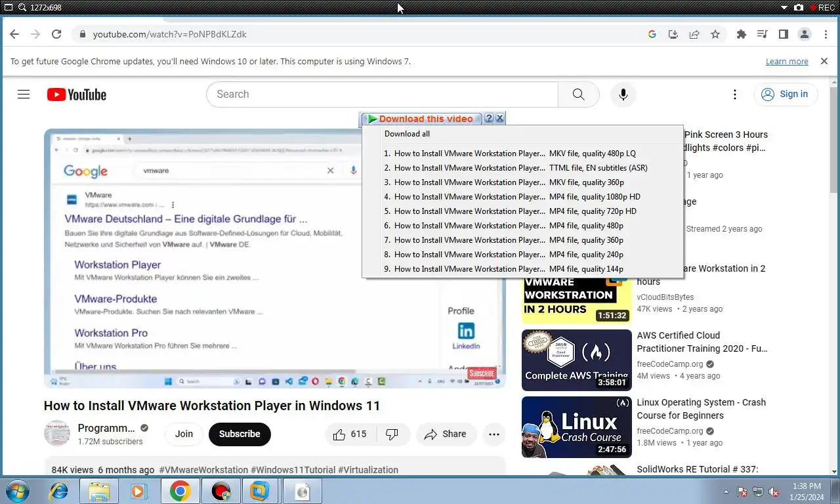Open the Chrome profile avatar

pos(805,34)
